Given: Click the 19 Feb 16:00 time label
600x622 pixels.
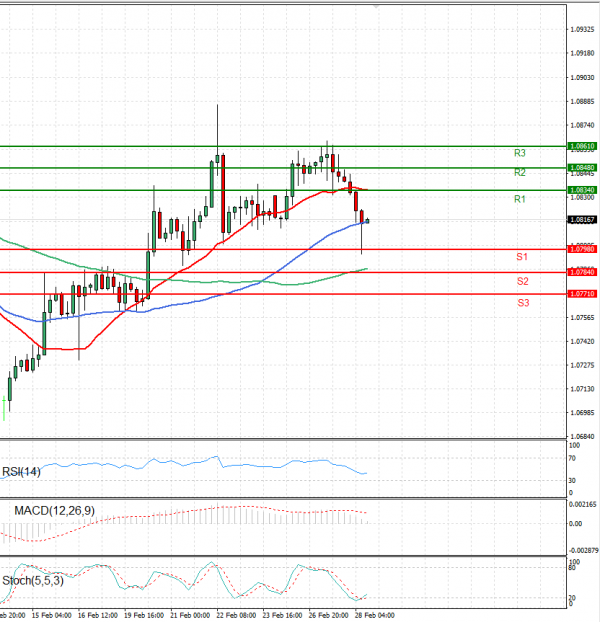Looking at the screenshot, I should [x=144, y=615].
